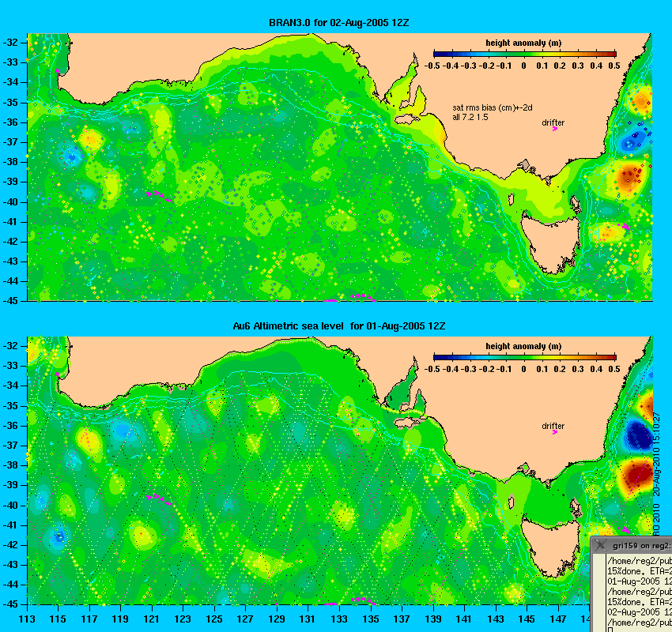This screenshot has height=632, width=672.
Task: Click the magenta drifter track near 121E in BRAN3.0 map
Action: coord(159,196)
